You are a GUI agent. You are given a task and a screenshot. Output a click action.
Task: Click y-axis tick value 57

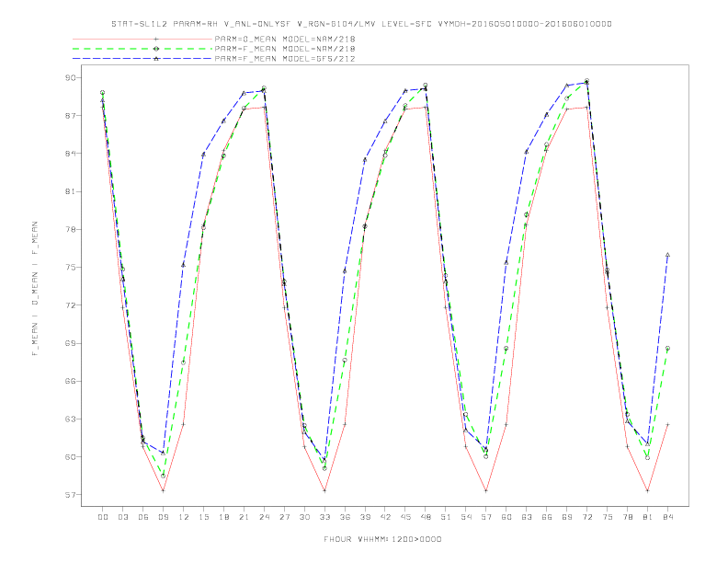tap(70, 495)
